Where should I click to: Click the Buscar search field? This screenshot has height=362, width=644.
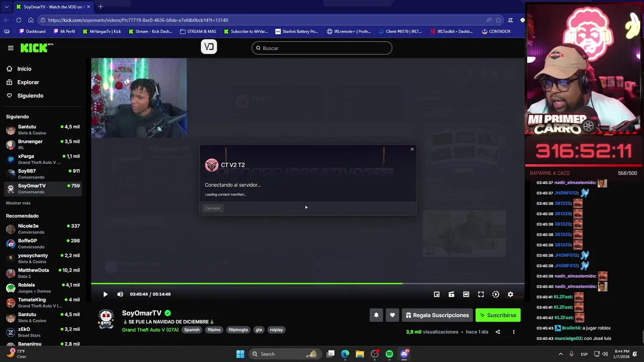coord(322,48)
